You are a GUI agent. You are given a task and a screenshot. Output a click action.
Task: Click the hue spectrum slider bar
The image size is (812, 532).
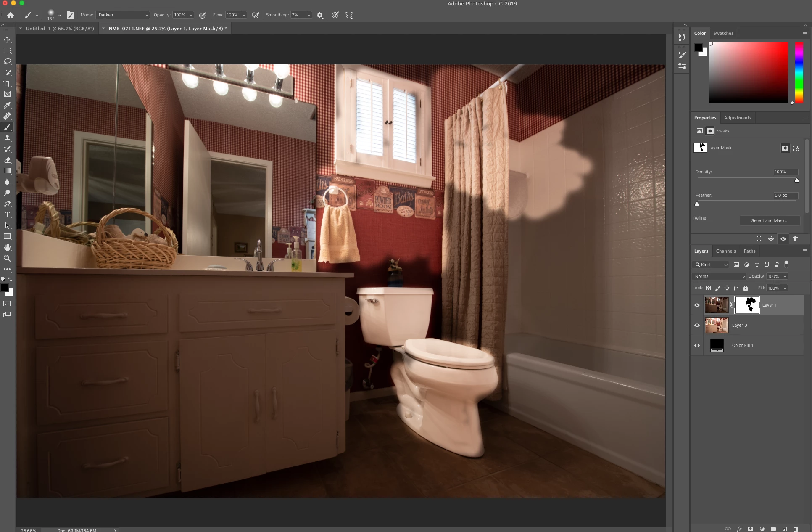(x=799, y=72)
